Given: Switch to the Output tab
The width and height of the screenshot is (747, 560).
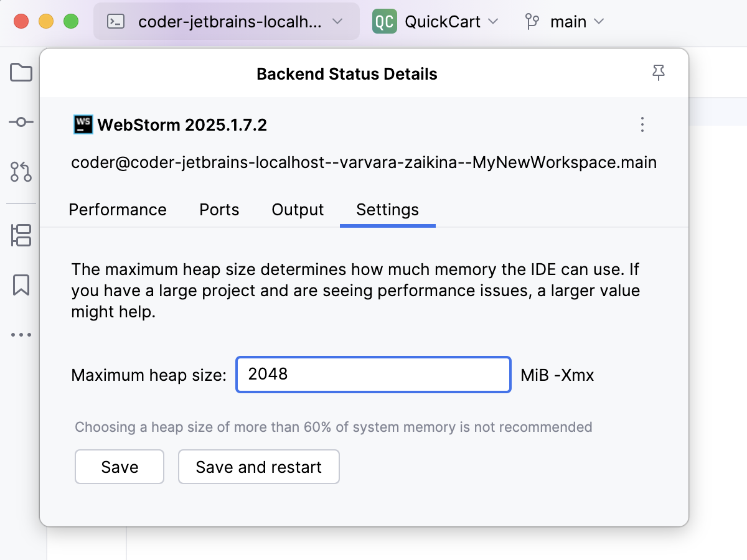Looking at the screenshot, I should [298, 210].
